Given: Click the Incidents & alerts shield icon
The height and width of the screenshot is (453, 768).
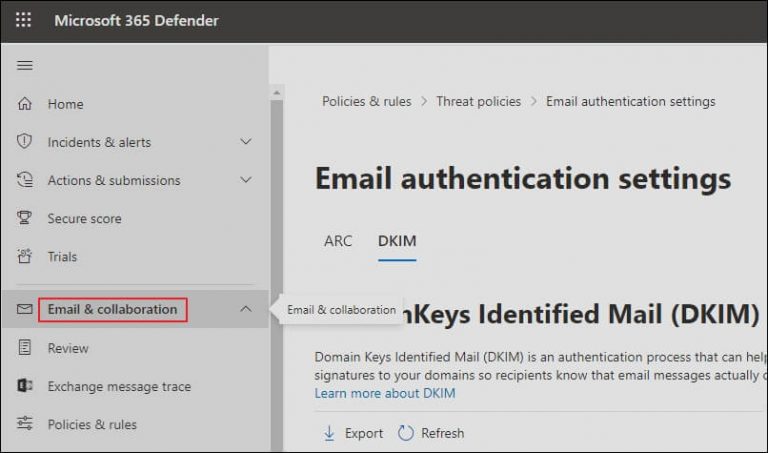Looking at the screenshot, I should (x=24, y=142).
